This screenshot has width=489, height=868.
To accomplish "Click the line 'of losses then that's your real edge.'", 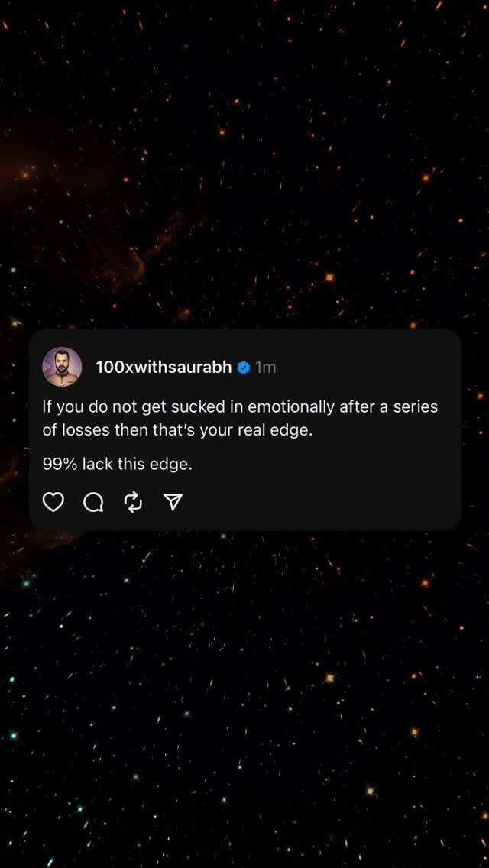I will [178, 431].
